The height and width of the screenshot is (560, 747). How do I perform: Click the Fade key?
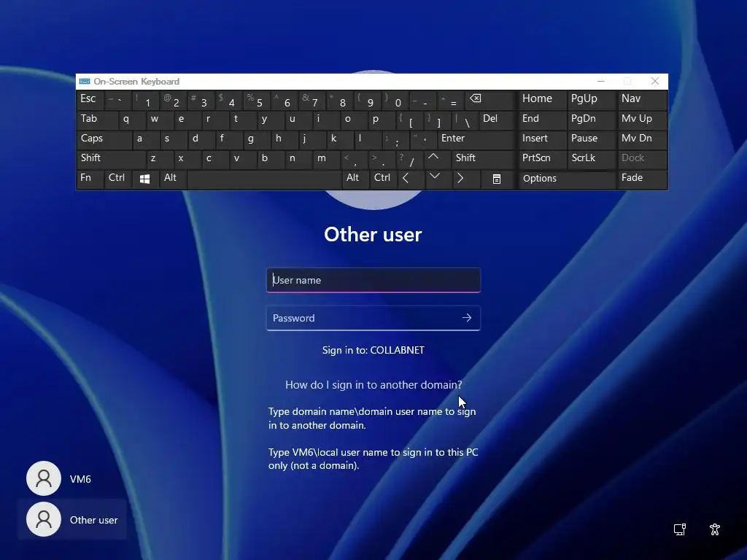click(642, 178)
